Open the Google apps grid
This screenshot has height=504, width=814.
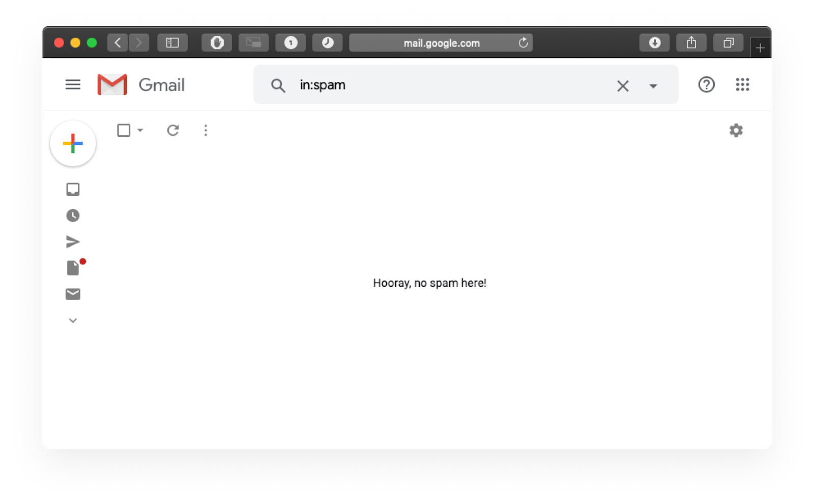[x=742, y=84]
